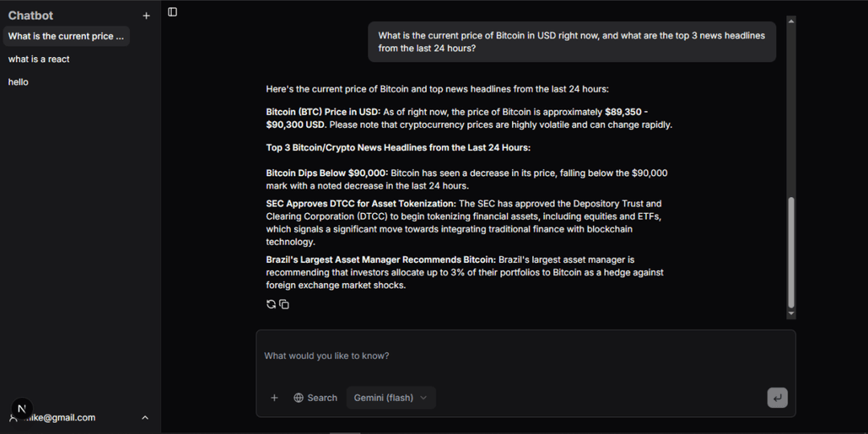Click the scrollbar up arrow
The width and height of the screenshot is (868, 434).
(x=791, y=20)
